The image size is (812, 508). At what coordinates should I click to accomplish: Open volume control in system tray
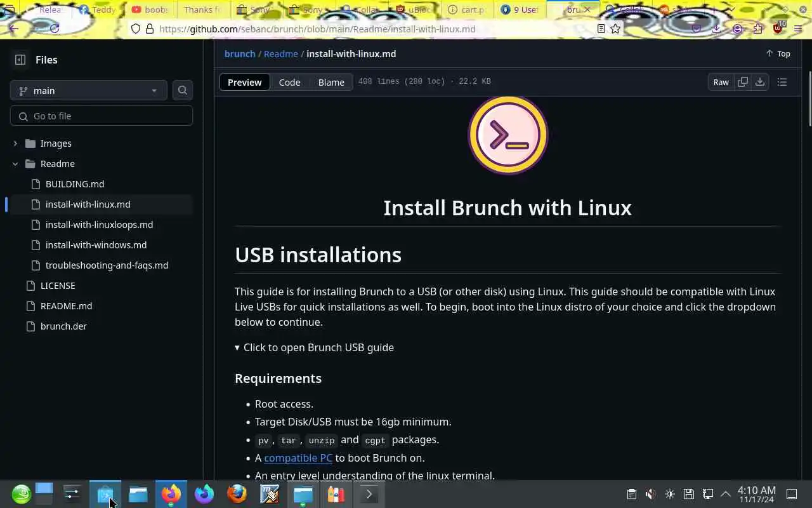tap(651, 494)
